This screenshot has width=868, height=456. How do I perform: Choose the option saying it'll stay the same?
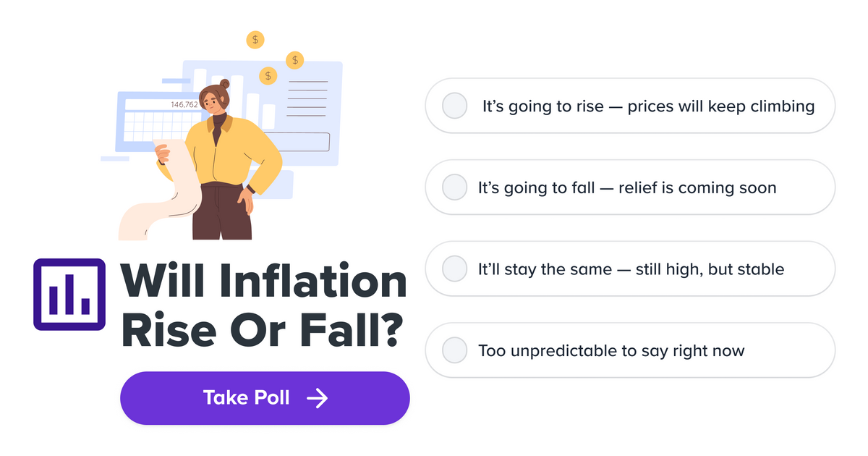click(x=630, y=269)
